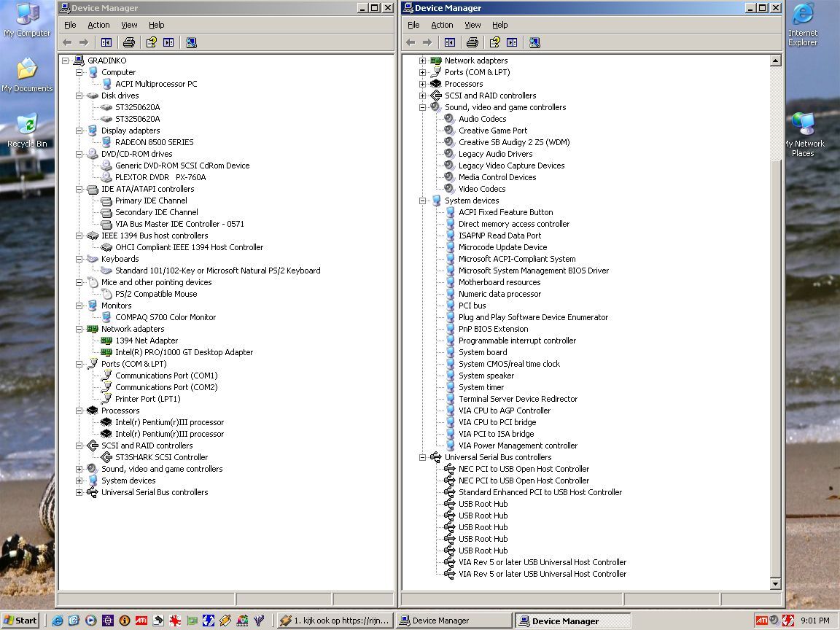Expand Sound, video and game controllers in left window
Screen dimensions: 840x630
(79, 469)
